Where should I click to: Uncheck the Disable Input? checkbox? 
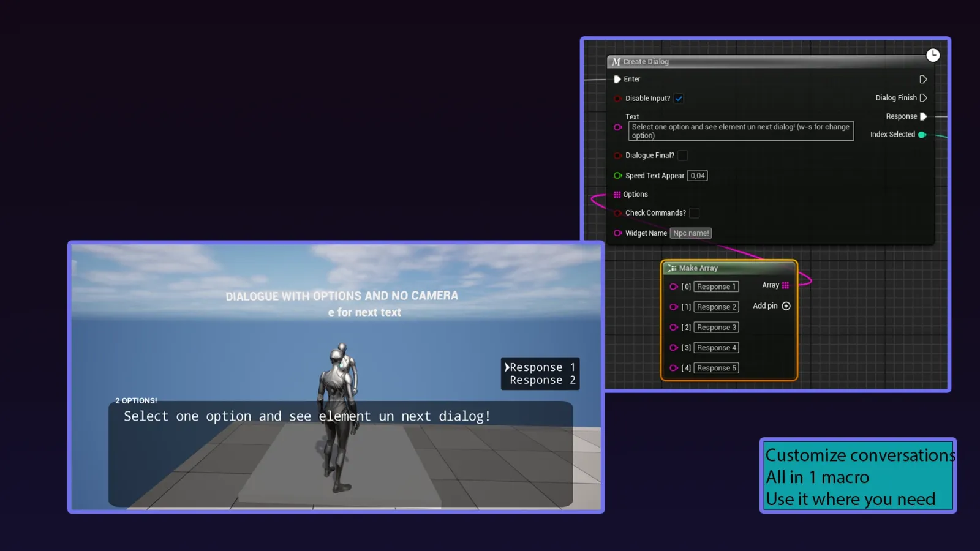tap(679, 98)
